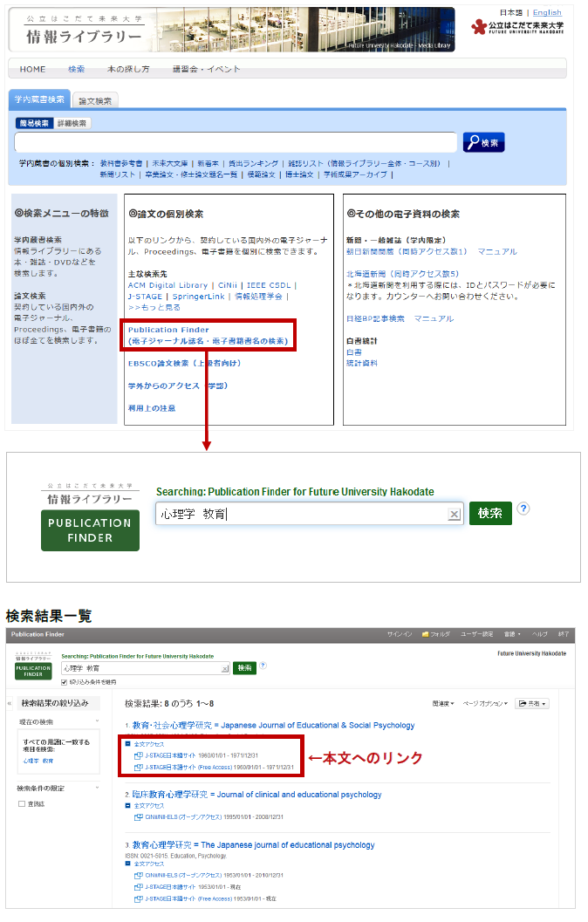Collapse 全文アクセス under 臨床教育心理学研究
The image size is (588, 922).
click(x=127, y=806)
